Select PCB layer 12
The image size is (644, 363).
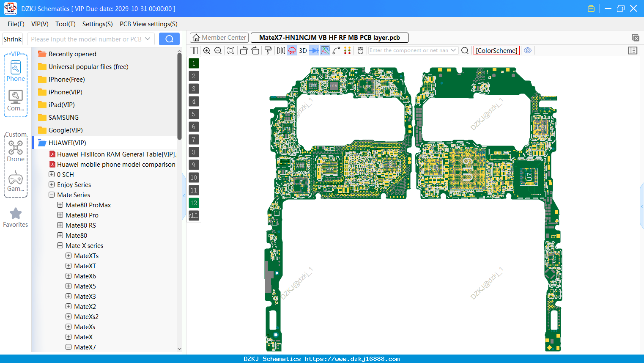[x=194, y=203]
